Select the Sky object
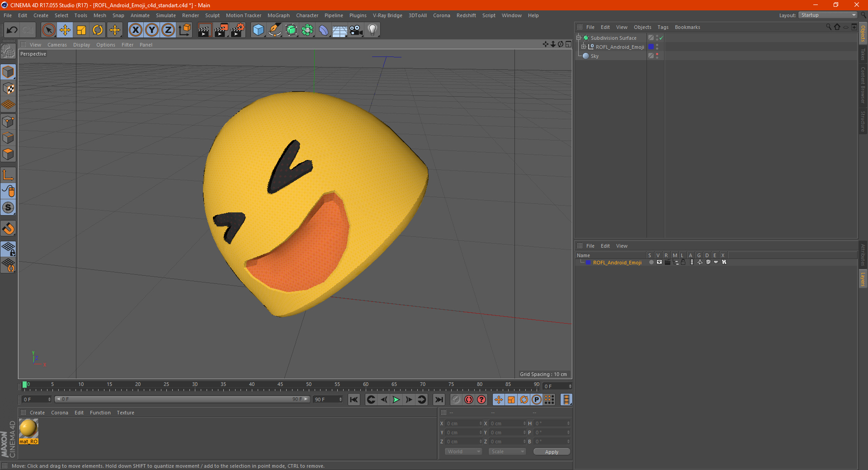This screenshot has height=470, width=868. [594, 56]
